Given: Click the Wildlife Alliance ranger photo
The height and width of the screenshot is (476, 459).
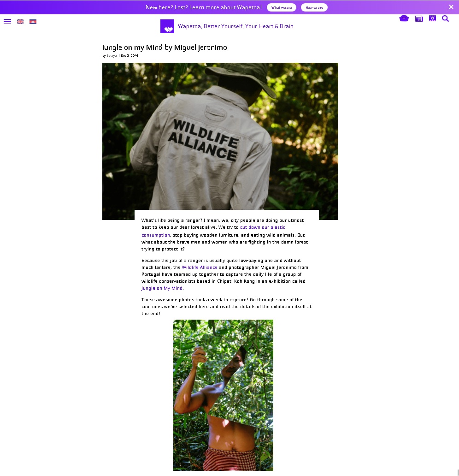Looking at the screenshot, I should 220,137.
